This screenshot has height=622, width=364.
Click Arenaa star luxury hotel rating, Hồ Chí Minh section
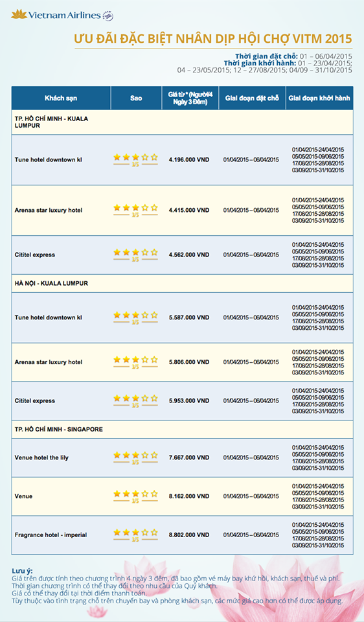[135, 210]
